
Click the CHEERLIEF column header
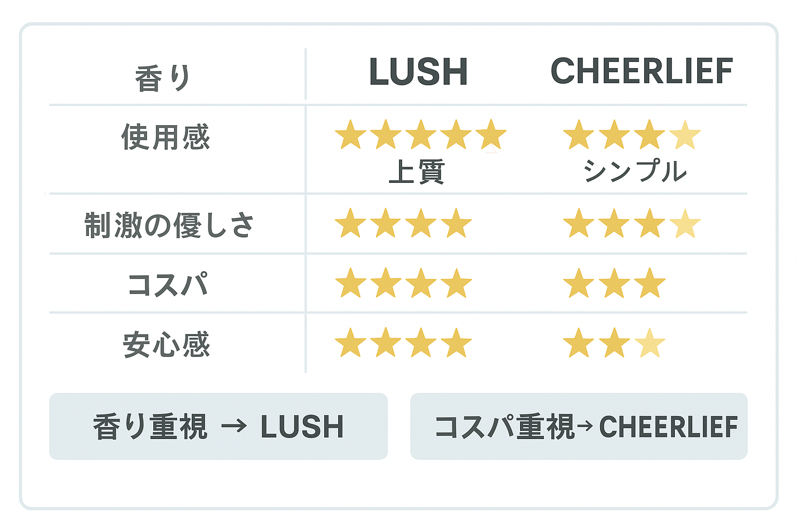coord(642,71)
